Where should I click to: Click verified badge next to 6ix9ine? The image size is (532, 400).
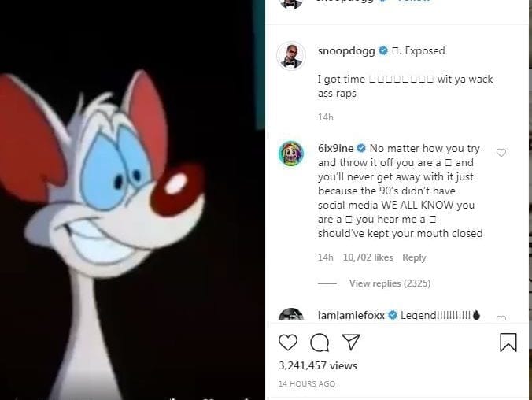click(361, 148)
